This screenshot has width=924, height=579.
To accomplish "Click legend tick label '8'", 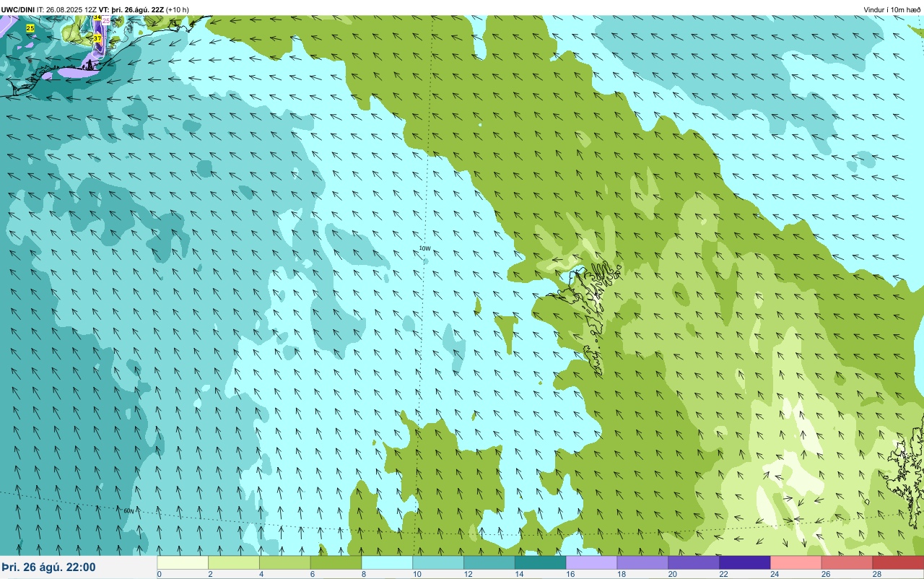I will [364, 575].
